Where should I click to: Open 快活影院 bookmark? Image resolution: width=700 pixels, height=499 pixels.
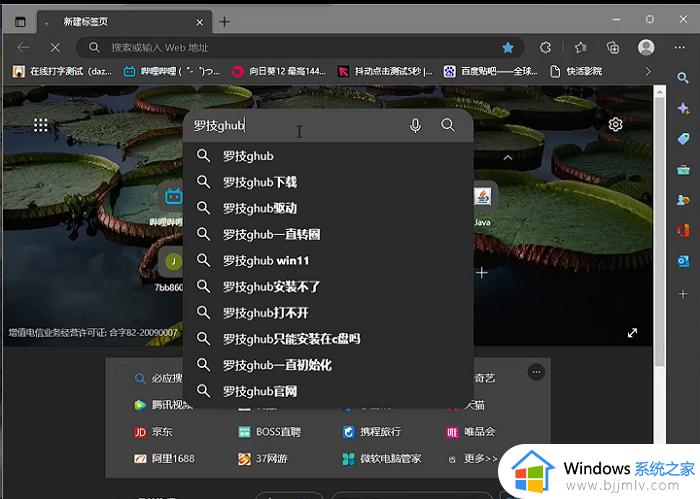click(576, 71)
